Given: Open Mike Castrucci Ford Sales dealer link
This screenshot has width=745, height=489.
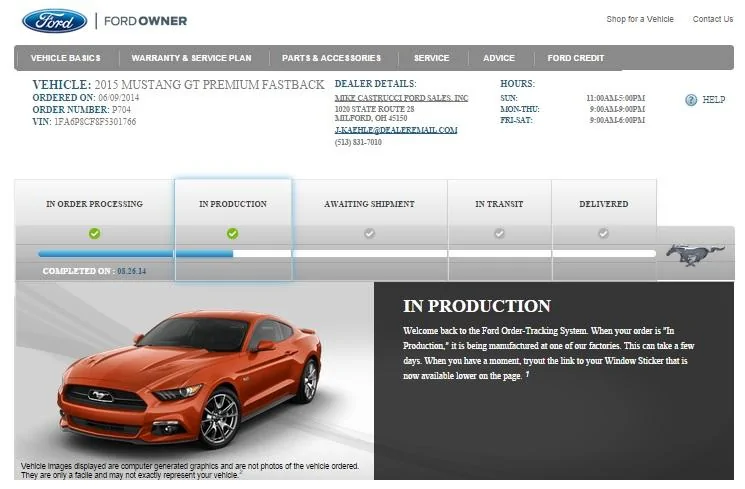Looking at the screenshot, I should [401, 98].
